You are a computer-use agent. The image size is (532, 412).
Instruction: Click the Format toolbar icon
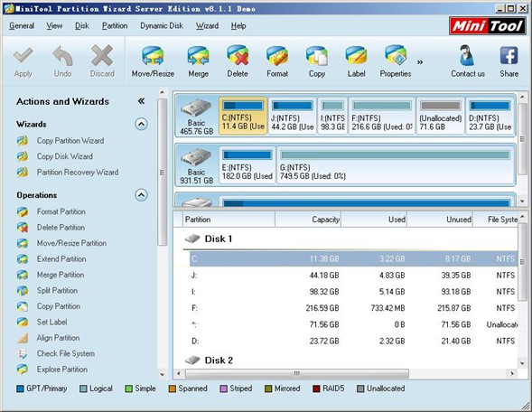(x=277, y=56)
